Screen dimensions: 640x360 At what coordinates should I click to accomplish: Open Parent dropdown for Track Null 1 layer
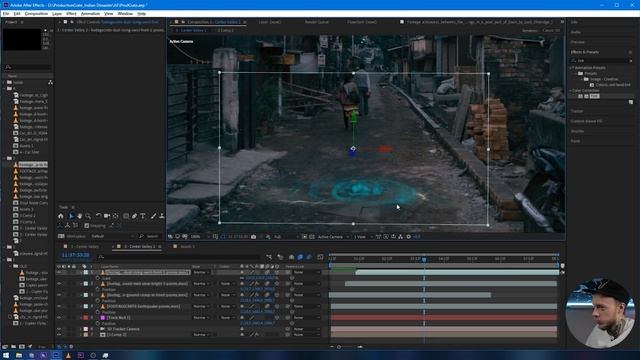[306, 318]
